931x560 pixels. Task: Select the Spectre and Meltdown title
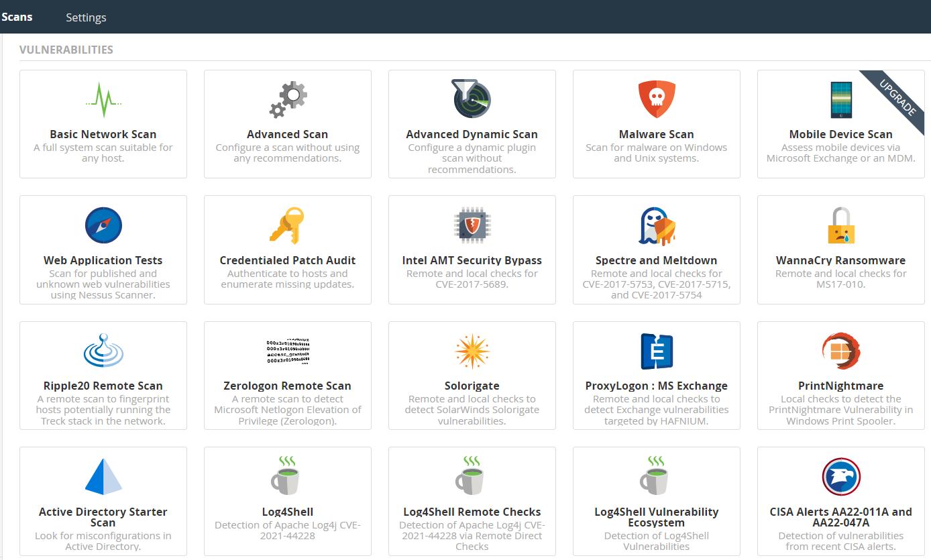pyautogui.click(x=657, y=260)
